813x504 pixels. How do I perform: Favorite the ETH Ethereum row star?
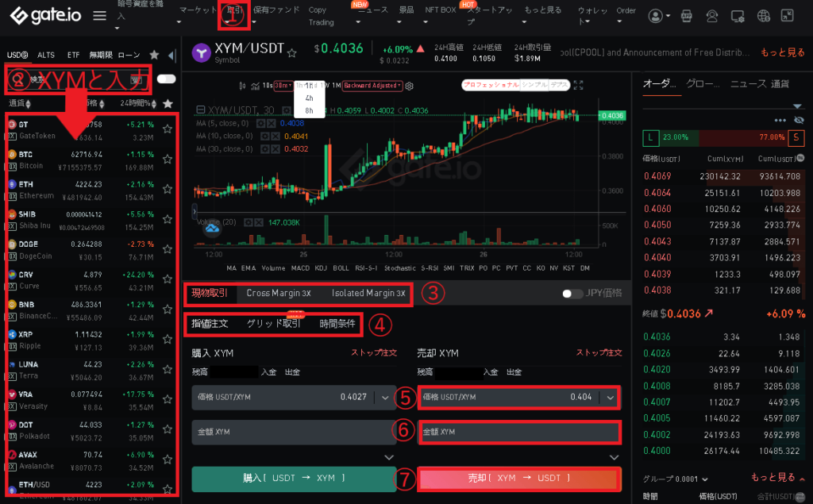point(167,189)
